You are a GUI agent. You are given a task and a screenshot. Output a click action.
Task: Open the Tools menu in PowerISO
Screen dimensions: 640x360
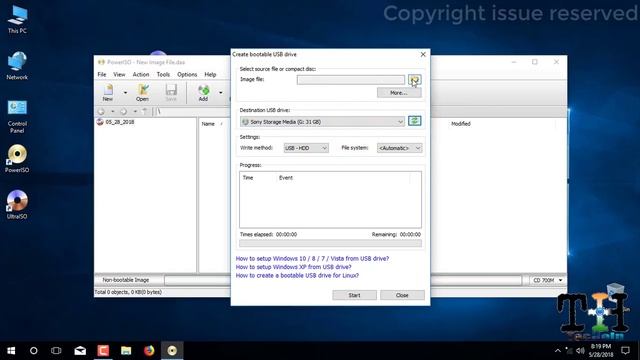pos(163,74)
